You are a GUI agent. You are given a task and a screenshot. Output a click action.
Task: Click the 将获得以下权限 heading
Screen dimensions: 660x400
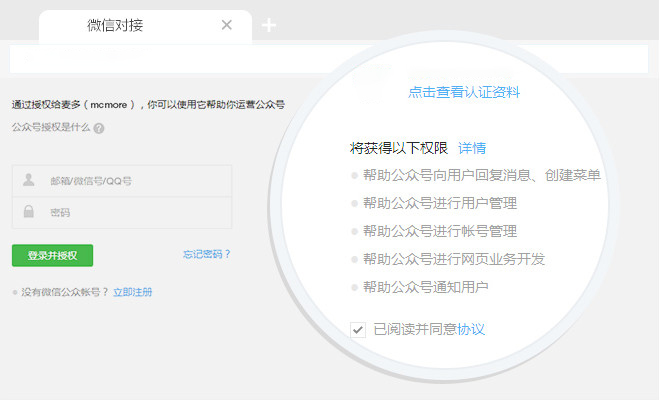coord(399,148)
